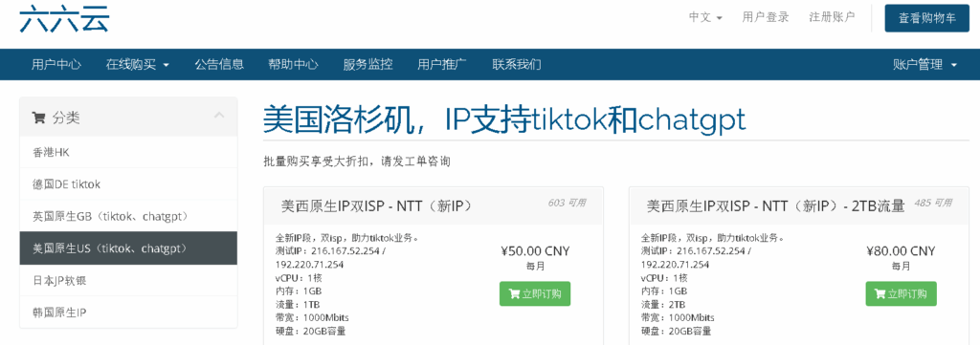Open the 公告信息 page
Viewport: 980px width, 345px height.
(219, 64)
